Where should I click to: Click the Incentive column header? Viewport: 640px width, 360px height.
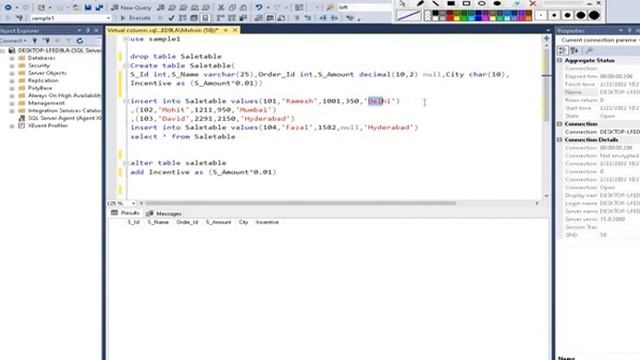point(267,222)
